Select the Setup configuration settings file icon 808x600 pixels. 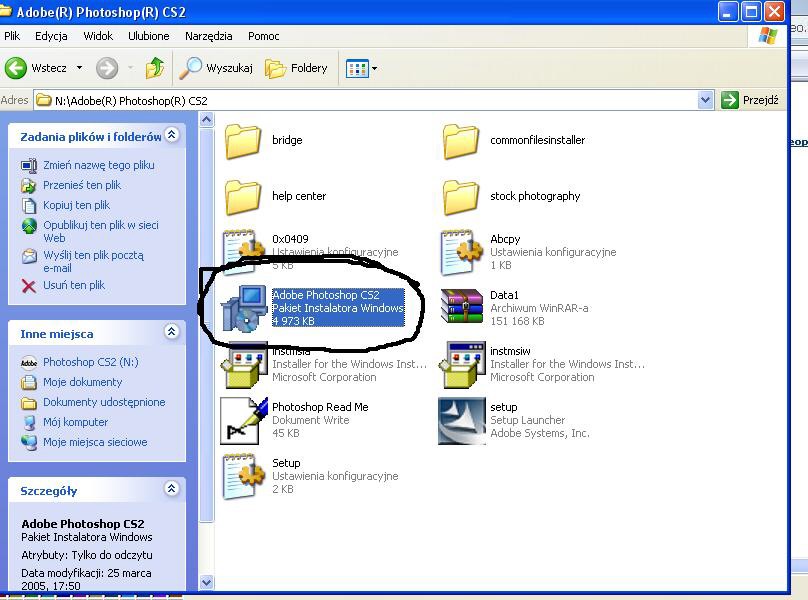click(x=244, y=476)
